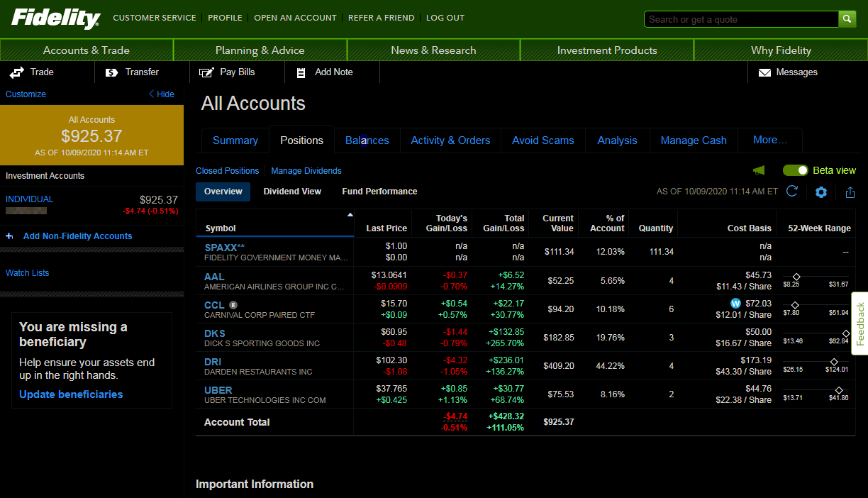
Task: Click the refresh positions icon
Action: pyautogui.click(x=792, y=192)
